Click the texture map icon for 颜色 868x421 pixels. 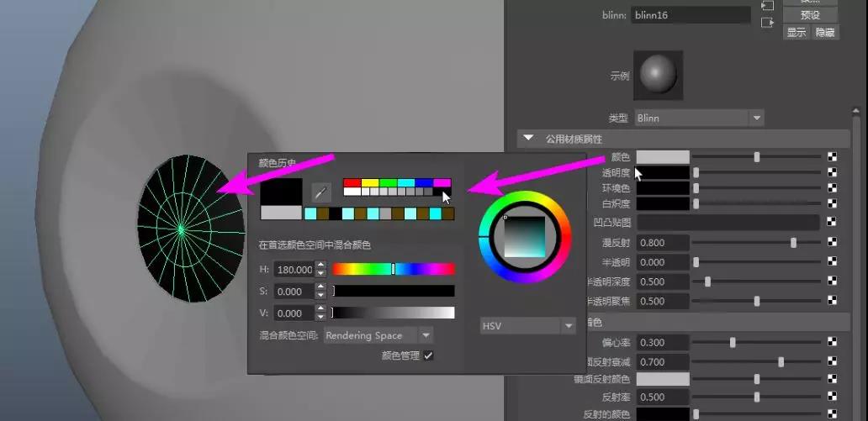click(x=832, y=156)
